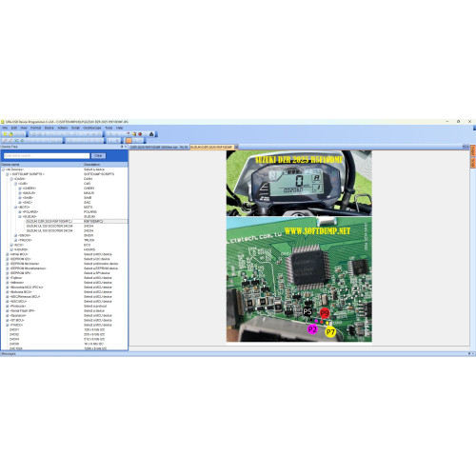
Task: Open the Device menu
Action: point(50,128)
